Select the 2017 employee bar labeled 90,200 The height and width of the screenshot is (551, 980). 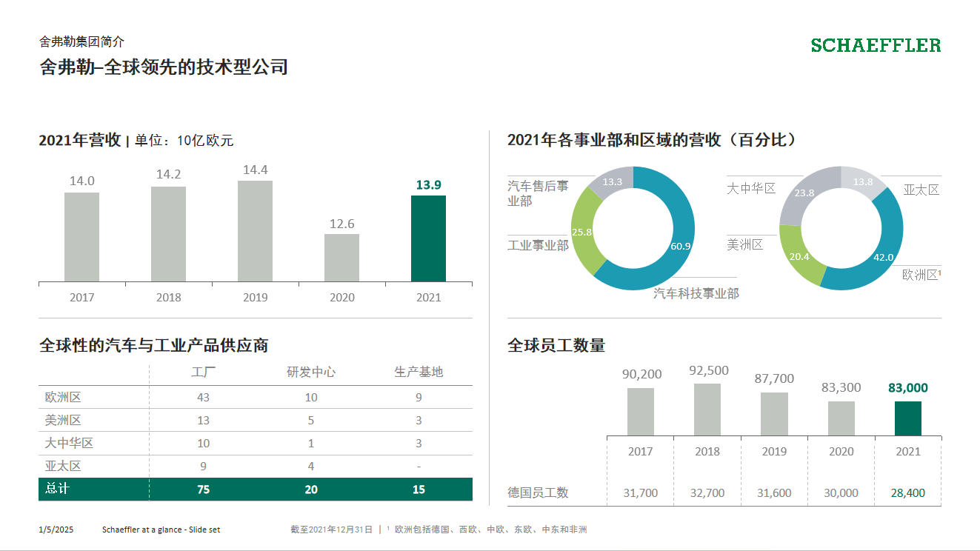[641, 412]
